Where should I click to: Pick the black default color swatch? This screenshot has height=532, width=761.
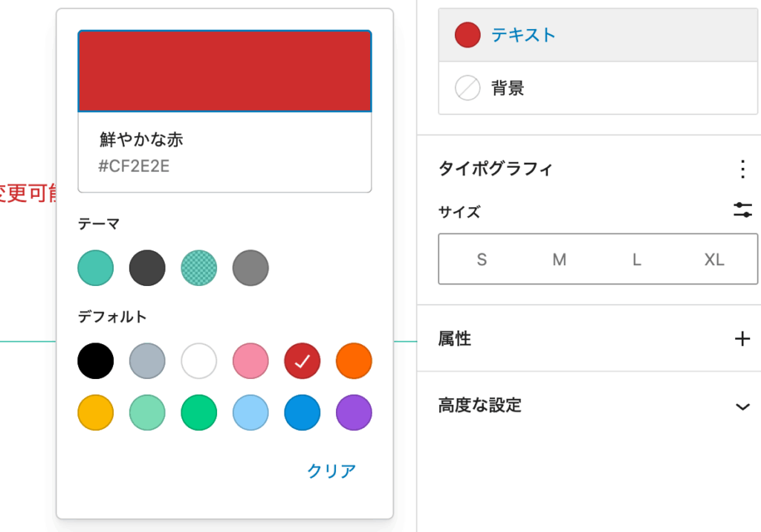96,362
